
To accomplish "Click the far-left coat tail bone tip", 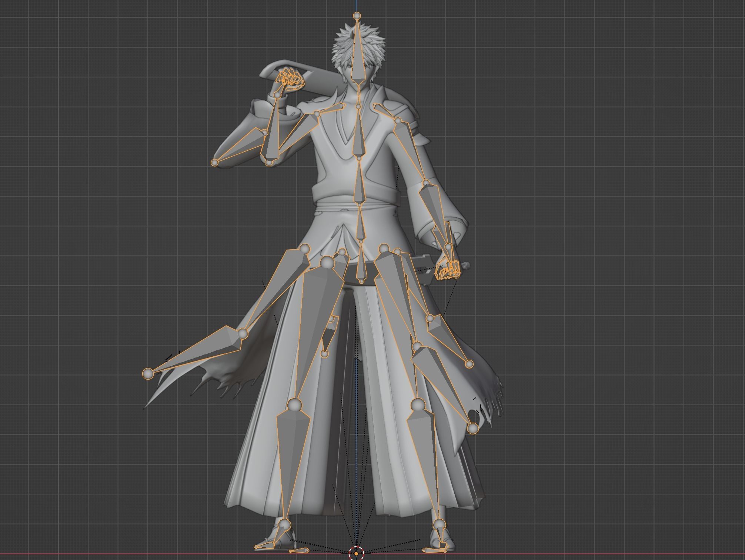I will 148,373.
